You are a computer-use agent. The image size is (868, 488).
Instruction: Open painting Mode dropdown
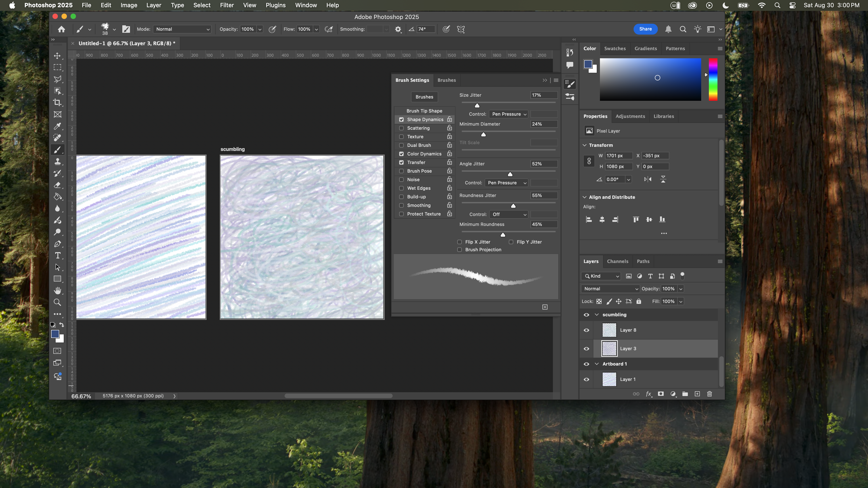182,29
